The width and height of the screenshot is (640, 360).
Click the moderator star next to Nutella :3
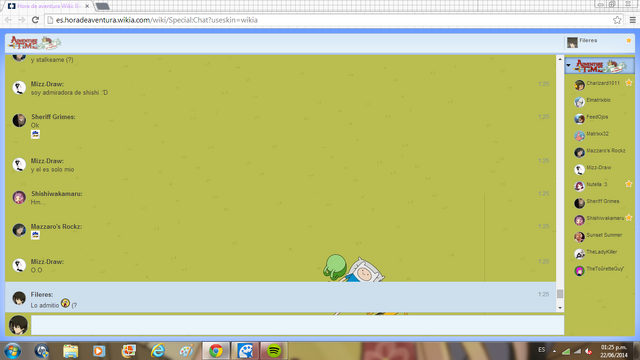click(629, 184)
